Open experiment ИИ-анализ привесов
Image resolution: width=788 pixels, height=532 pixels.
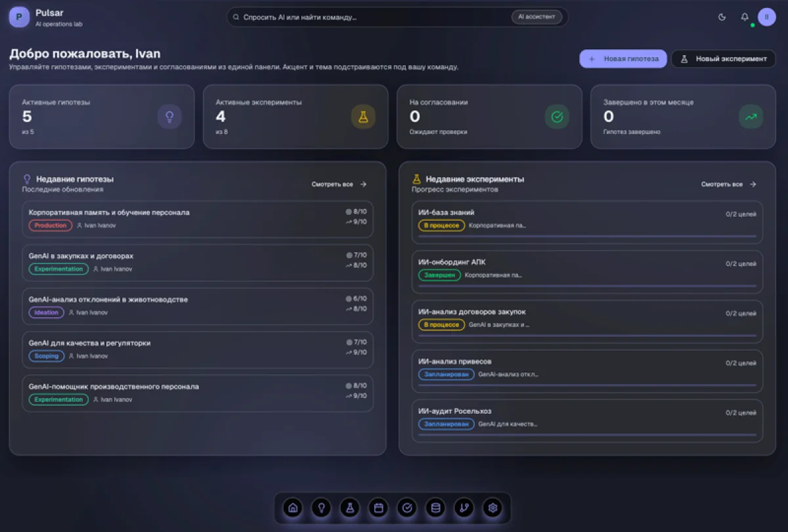point(587,372)
